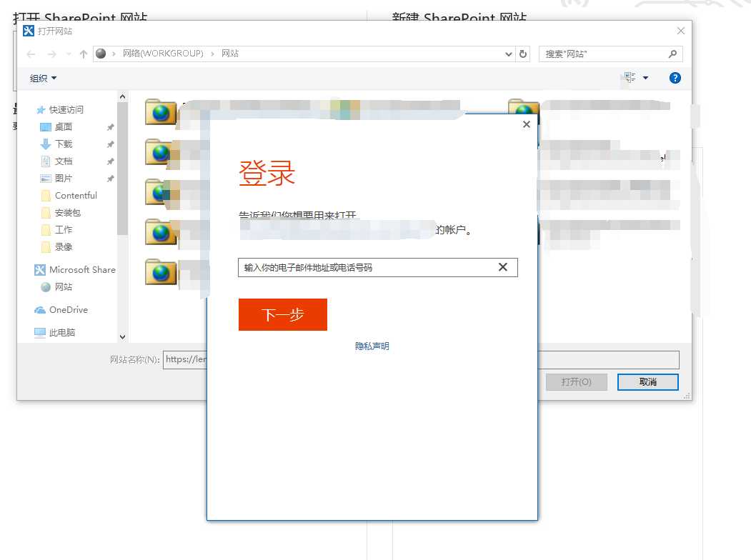Expand the address bar history dropdown
The height and width of the screenshot is (560, 751).
[x=508, y=54]
